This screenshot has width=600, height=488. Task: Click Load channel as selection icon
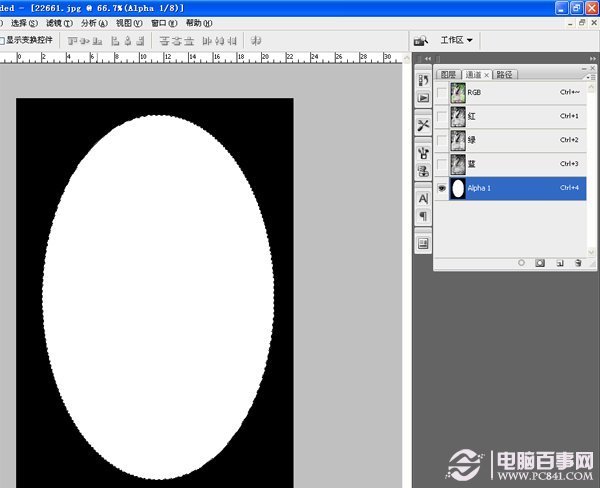(x=521, y=262)
